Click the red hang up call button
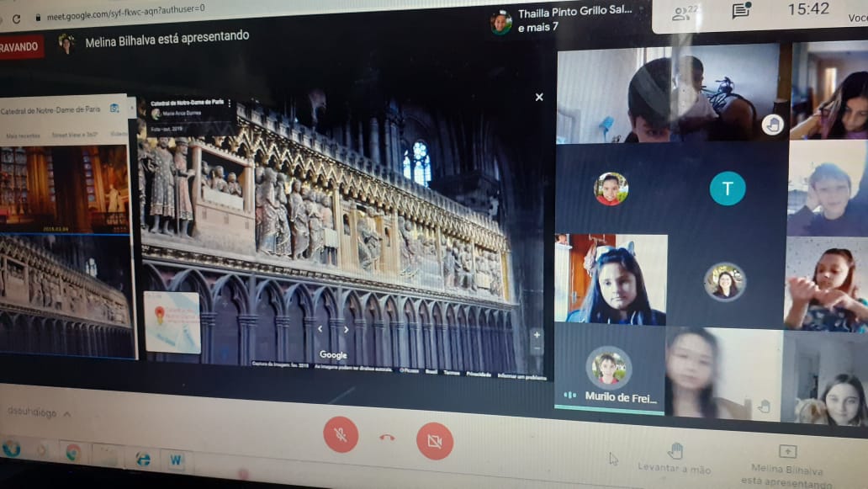 [387, 437]
